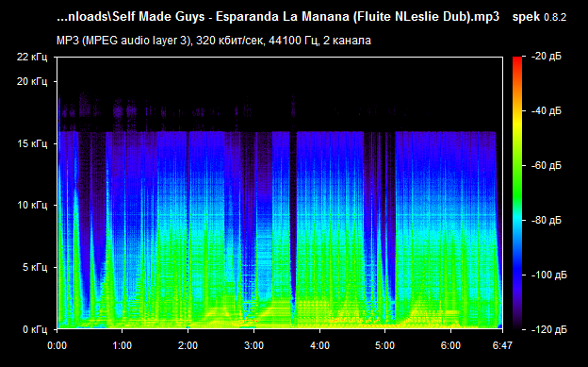The image size is (588, 367).
Task: Click the 3:00 time axis marker
Action: [253, 345]
